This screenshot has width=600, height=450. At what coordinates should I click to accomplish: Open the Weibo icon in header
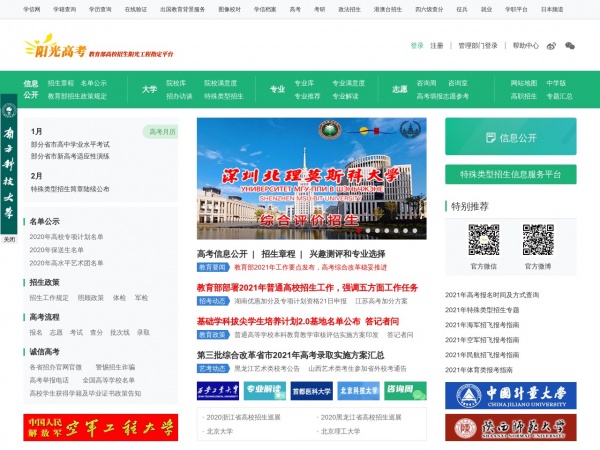coord(552,46)
